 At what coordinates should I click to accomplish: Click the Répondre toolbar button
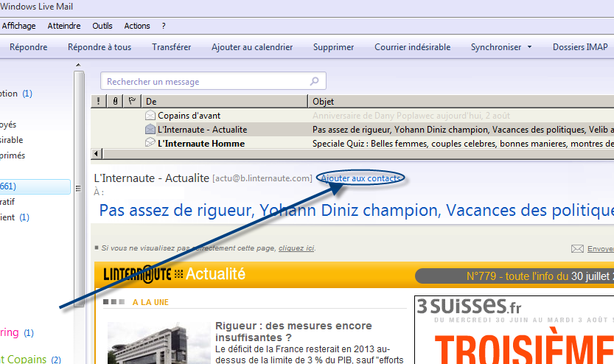point(28,47)
